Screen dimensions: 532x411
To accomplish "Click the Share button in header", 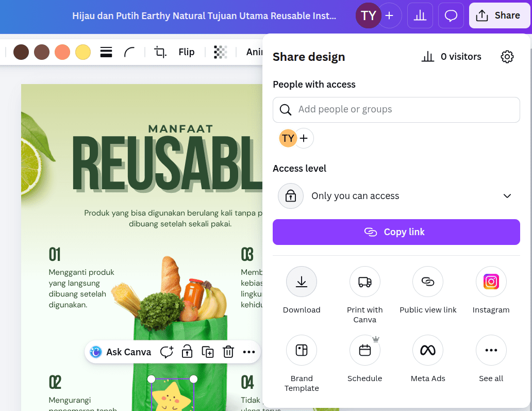I will (x=498, y=15).
